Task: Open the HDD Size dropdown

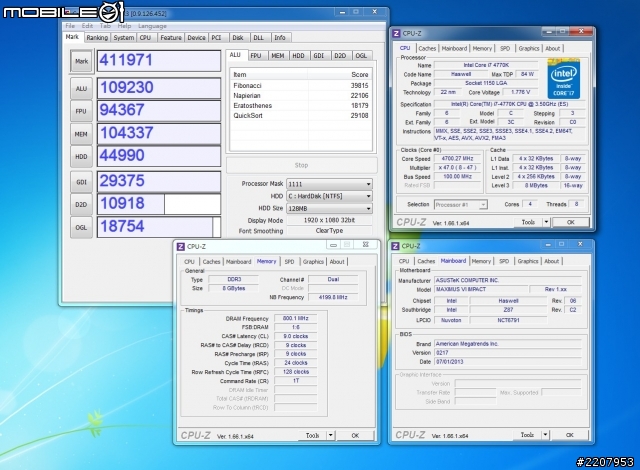Action: coord(329,208)
